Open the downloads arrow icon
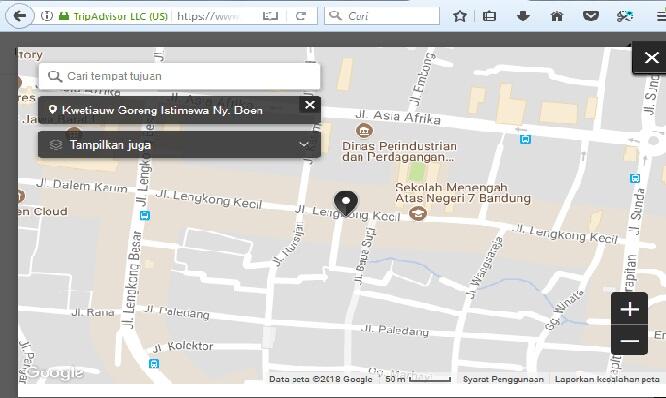The width and height of the screenshot is (666, 398). pos(523,16)
